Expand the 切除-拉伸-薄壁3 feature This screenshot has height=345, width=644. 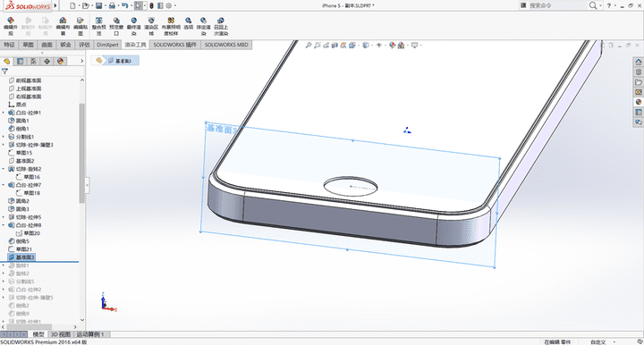pyautogui.click(x=4, y=145)
